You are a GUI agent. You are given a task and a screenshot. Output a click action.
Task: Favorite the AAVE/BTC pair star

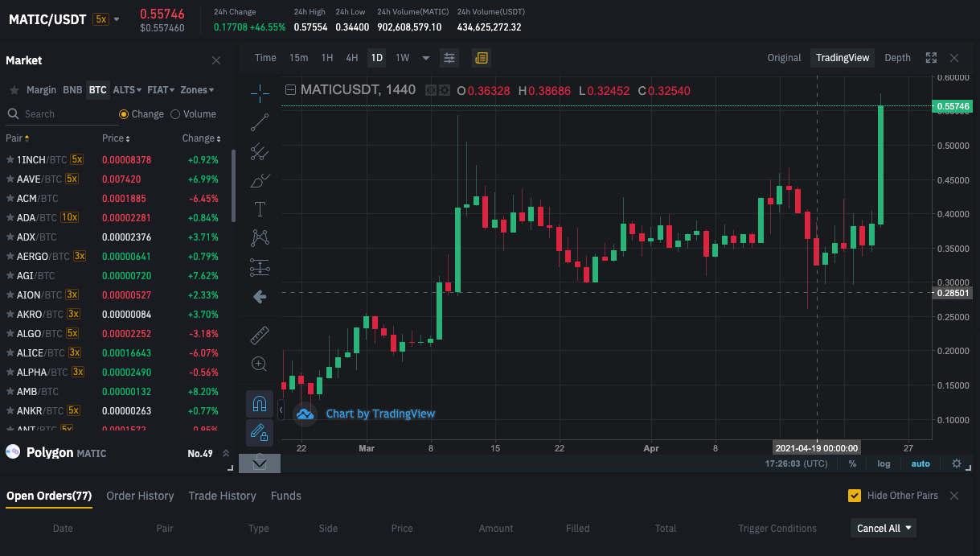pos(10,179)
